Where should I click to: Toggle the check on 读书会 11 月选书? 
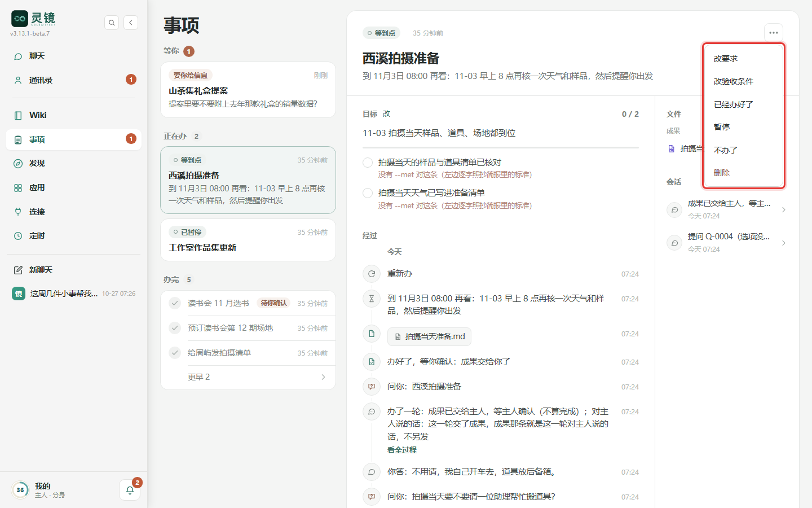175,303
